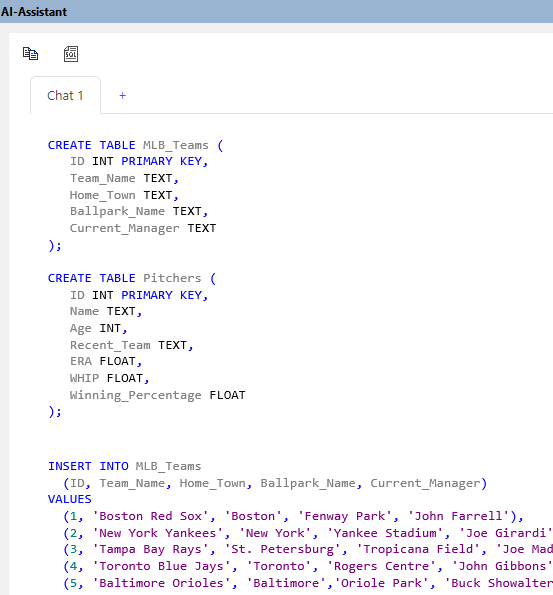
Task: Place cursor on MLB_Teams in first CREATE TABLE
Action: coord(176,145)
